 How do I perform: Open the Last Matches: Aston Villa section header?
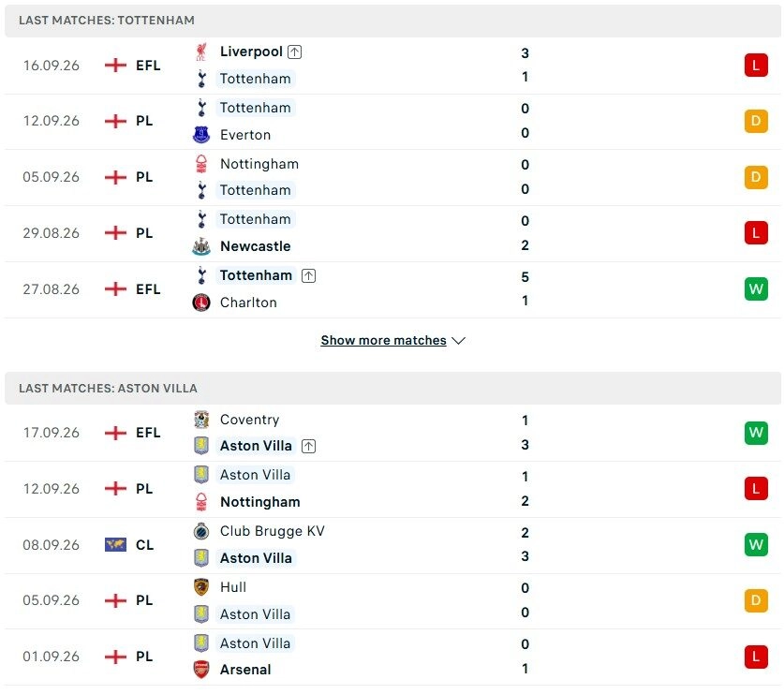coord(392,388)
